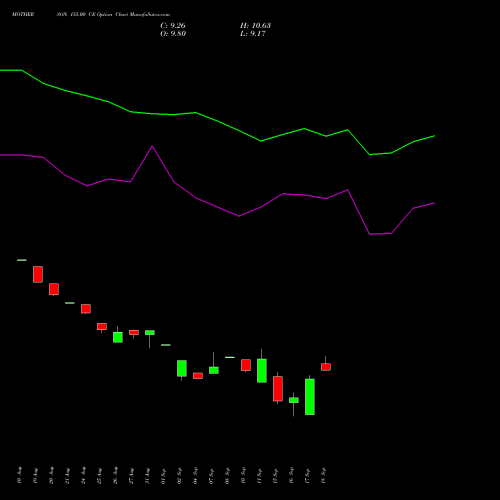The width and height of the screenshot is (500, 500).
Task: Click the large green candle above 17 Sep
Action: tap(310, 397)
